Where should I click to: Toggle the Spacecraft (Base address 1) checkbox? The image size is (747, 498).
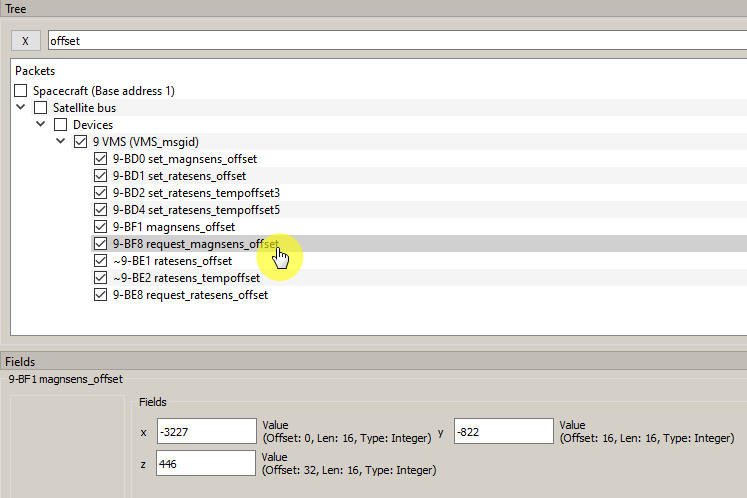(x=21, y=91)
